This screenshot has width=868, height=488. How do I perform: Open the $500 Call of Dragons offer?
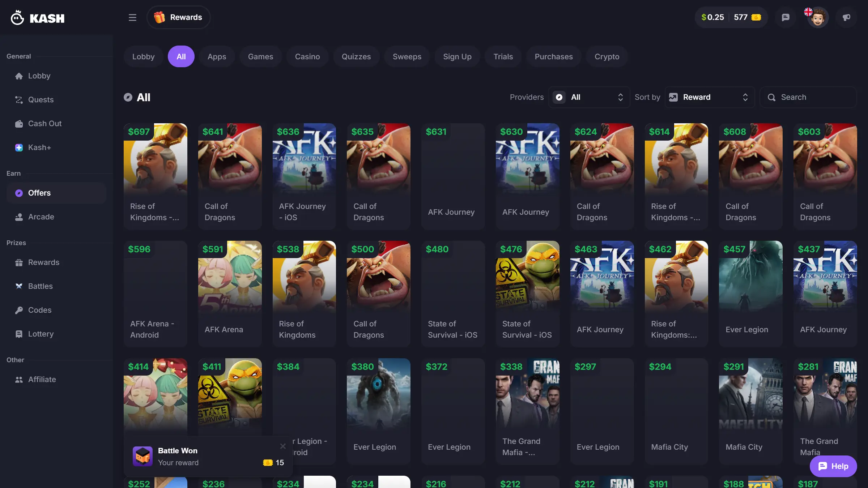(x=379, y=294)
